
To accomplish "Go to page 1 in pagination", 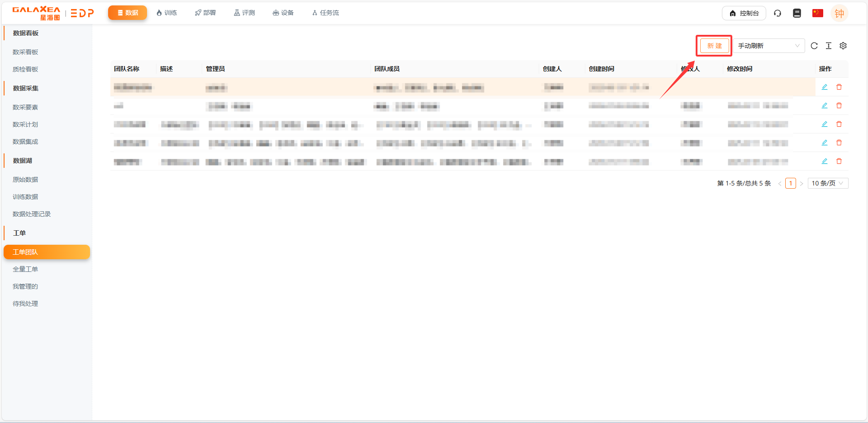I will pyautogui.click(x=790, y=183).
